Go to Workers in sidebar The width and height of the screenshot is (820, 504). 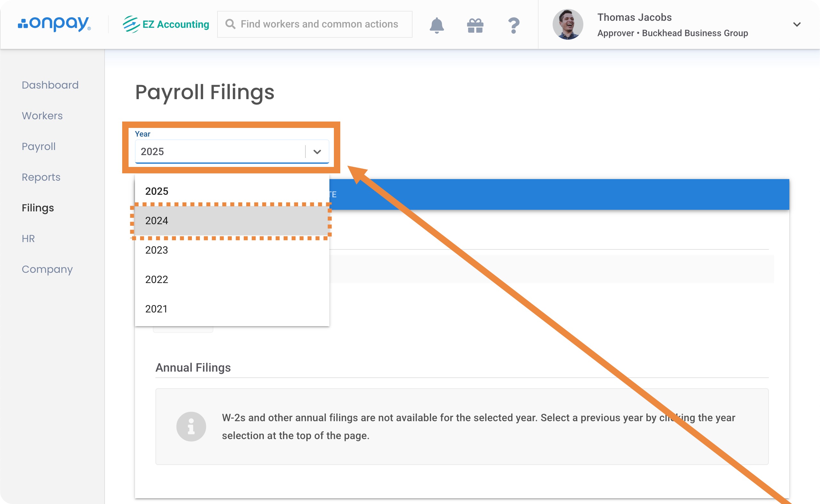point(42,116)
